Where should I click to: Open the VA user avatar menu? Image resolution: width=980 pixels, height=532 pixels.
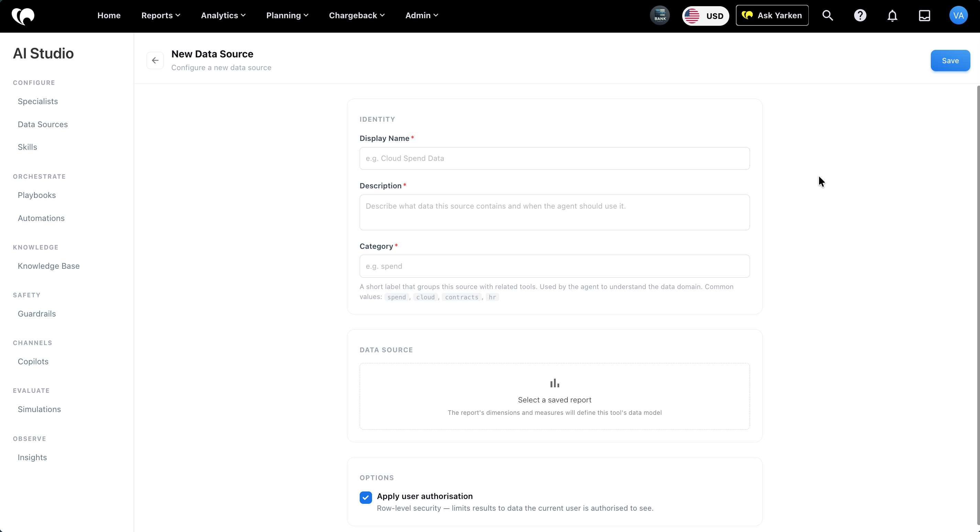(958, 15)
